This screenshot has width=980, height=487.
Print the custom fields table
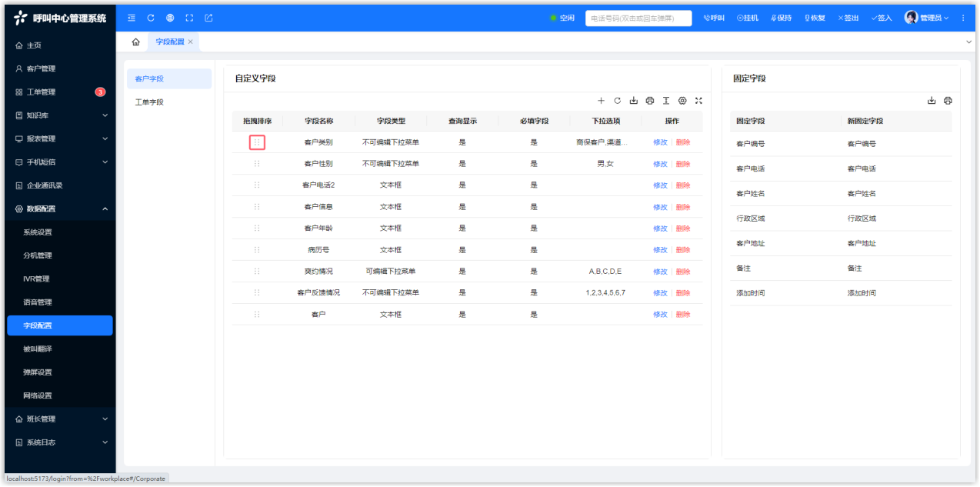click(x=650, y=101)
